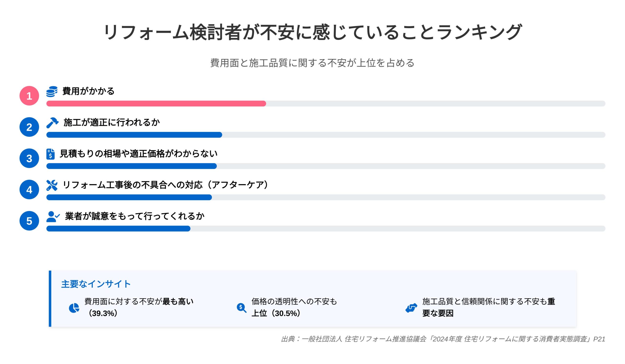Click the label 業者が誠意をもって行ってくれるか
The image size is (625, 364).
pyautogui.click(x=135, y=216)
